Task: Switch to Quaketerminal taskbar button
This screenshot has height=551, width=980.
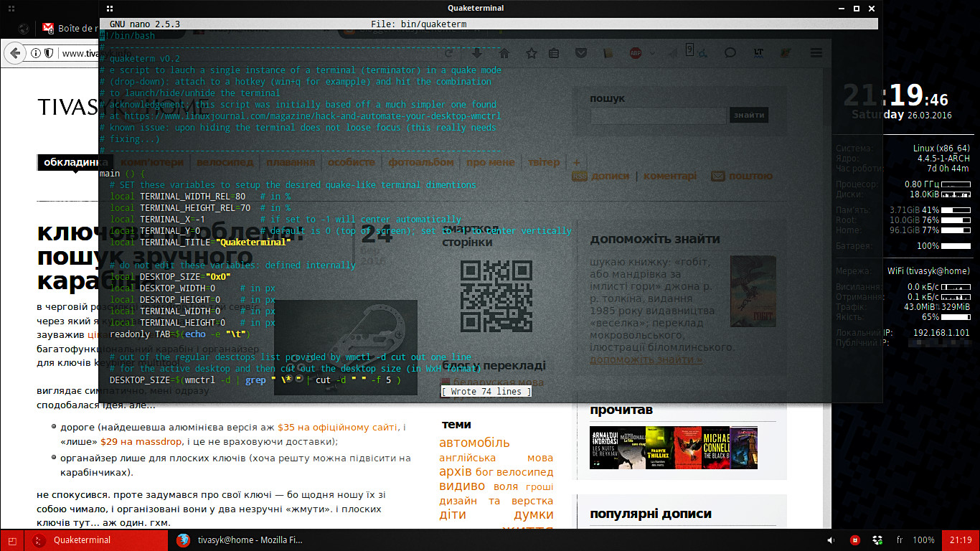Action: pyautogui.click(x=97, y=540)
